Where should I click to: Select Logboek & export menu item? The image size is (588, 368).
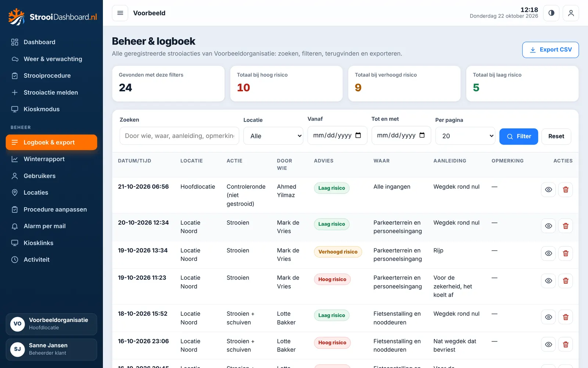(x=51, y=142)
